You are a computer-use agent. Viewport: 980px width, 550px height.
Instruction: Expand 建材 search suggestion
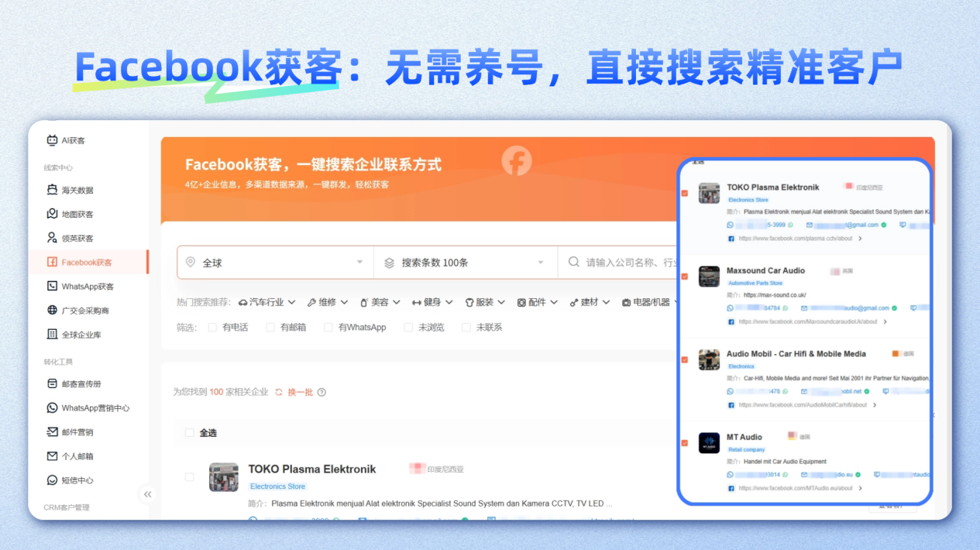pyautogui.click(x=590, y=302)
